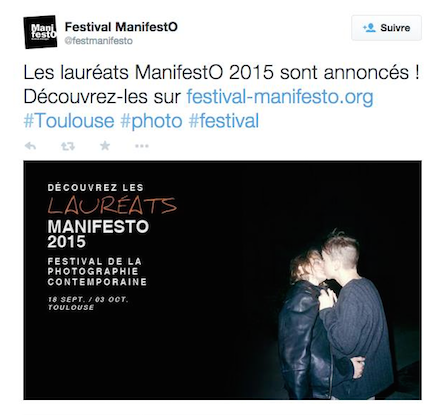
Task: Click the 18 Sept. / 03 Oct. Toulouse dates
Action: [x=88, y=303]
